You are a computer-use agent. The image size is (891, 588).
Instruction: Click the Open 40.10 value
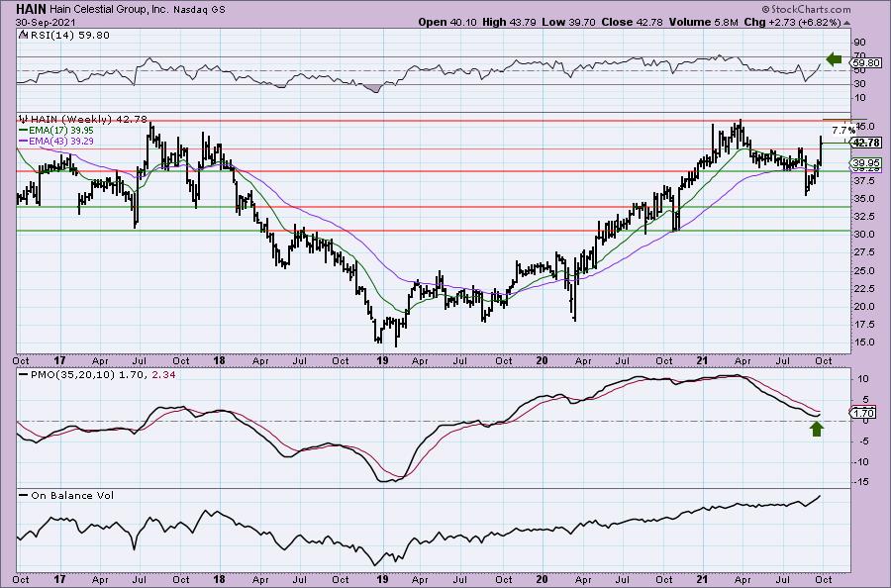pyautogui.click(x=447, y=22)
